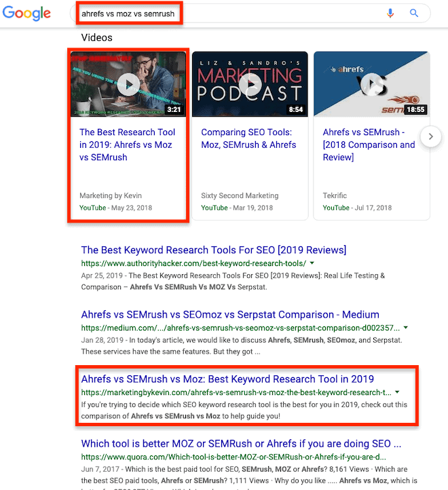Click the medium.com green URL text
Image resolution: width=448 pixels, height=490 pixels.
coord(240,328)
